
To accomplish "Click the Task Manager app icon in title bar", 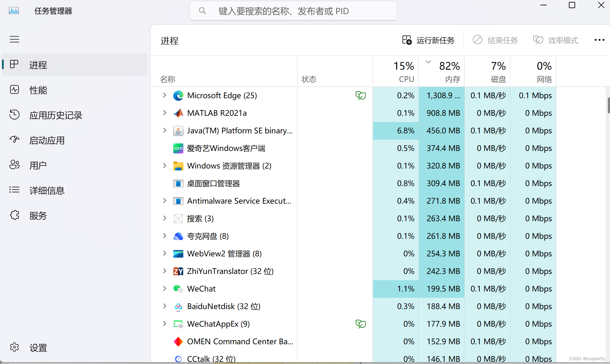I will (x=14, y=11).
